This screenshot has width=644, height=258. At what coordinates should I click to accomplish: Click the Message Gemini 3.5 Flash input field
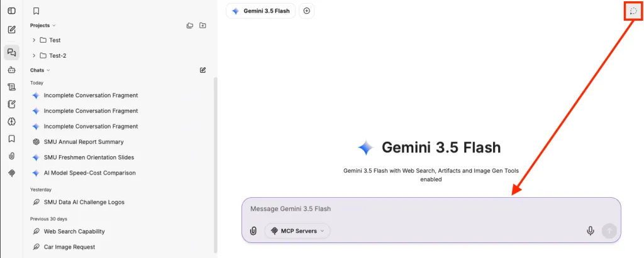(x=431, y=209)
